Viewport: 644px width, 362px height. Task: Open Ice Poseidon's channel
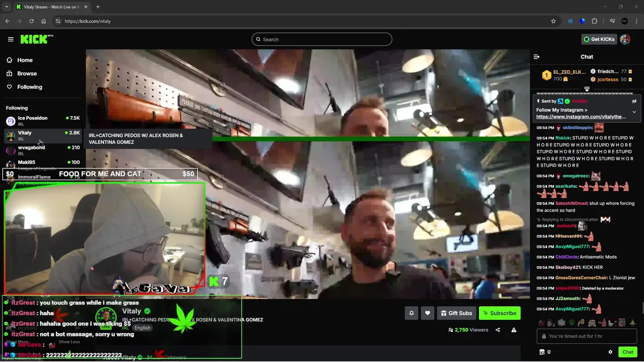tap(43, 121)
